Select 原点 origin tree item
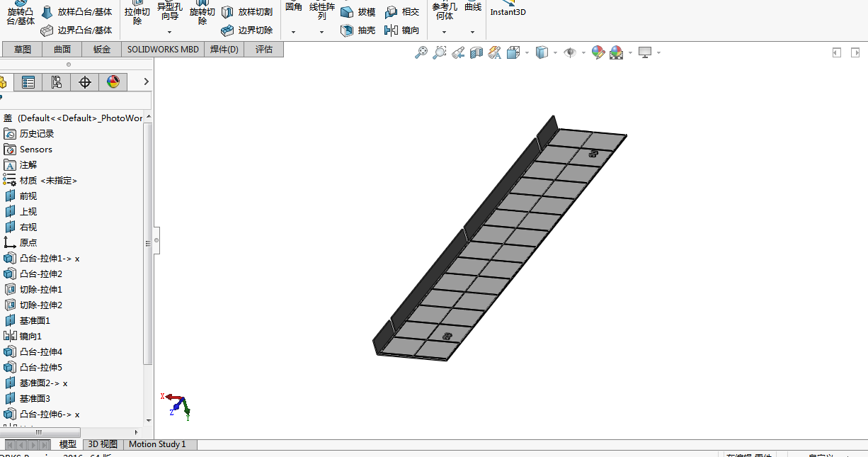 [x=21, y=242]
